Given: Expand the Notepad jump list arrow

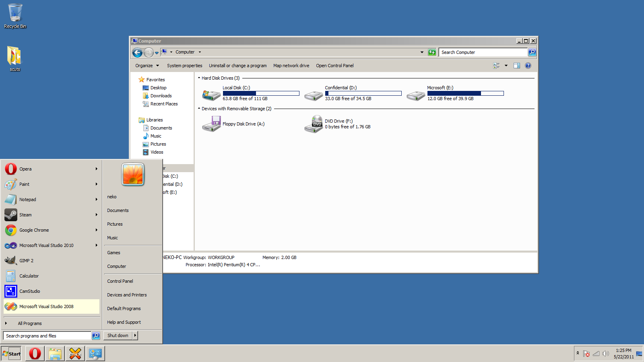Looking at the screenshot, I should 97,200.
